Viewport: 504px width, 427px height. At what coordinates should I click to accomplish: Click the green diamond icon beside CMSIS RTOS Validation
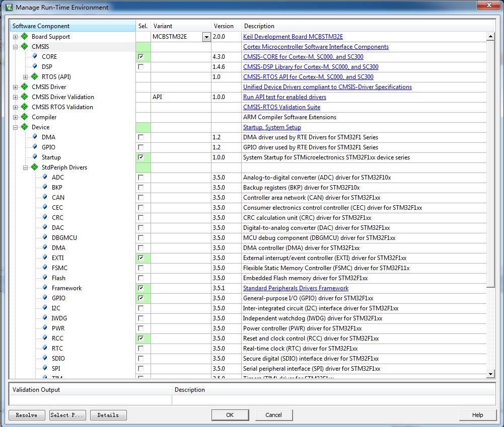click(x=25, y=107)
